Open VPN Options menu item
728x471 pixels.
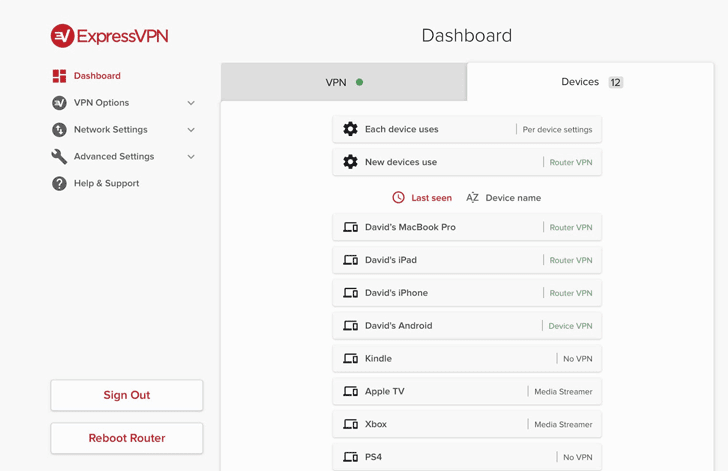101,103
